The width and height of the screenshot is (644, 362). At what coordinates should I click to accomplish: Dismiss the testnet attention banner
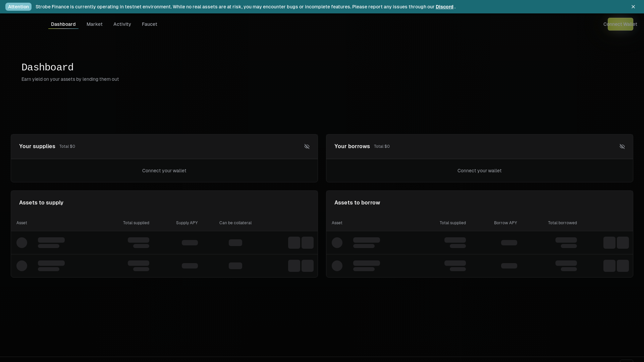633,7
